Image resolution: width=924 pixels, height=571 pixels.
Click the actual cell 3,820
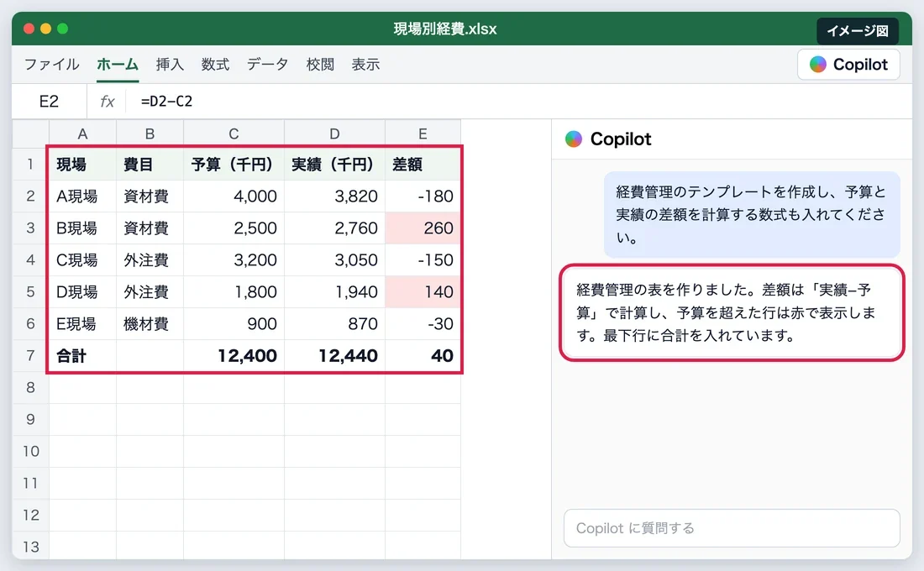(x=334, y=196)
